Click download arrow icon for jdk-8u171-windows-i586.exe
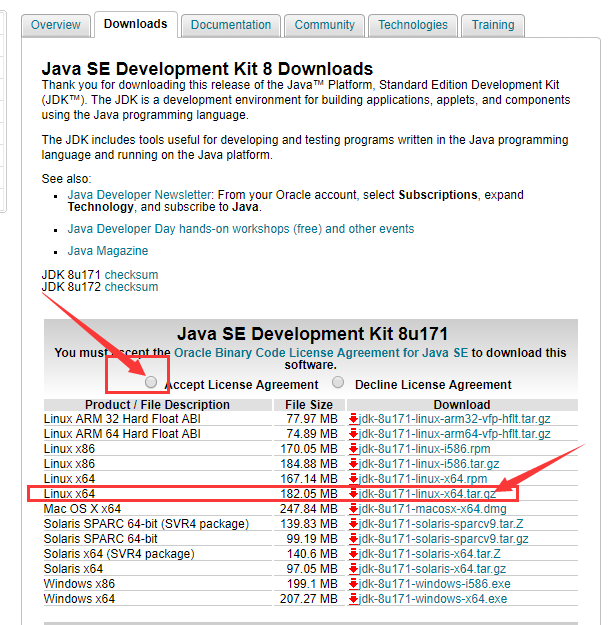 353,584
